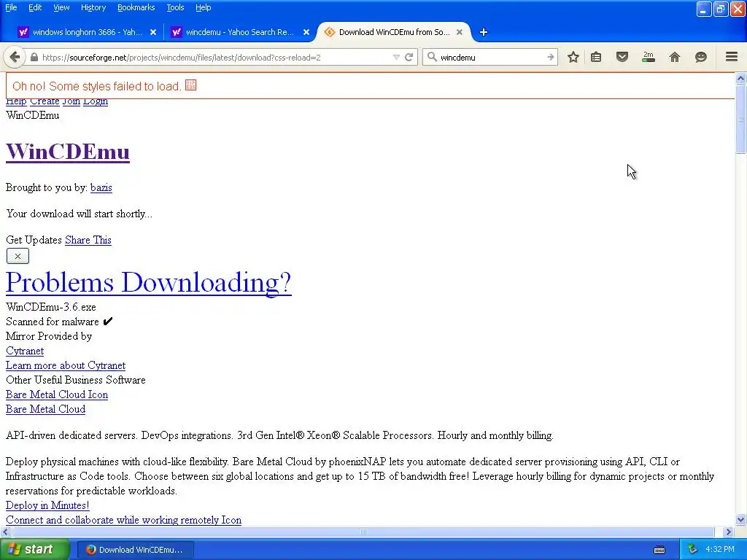Click the Share This link
Screen dimensions: 747x560
pyautogui.click(x=88, y=240)
